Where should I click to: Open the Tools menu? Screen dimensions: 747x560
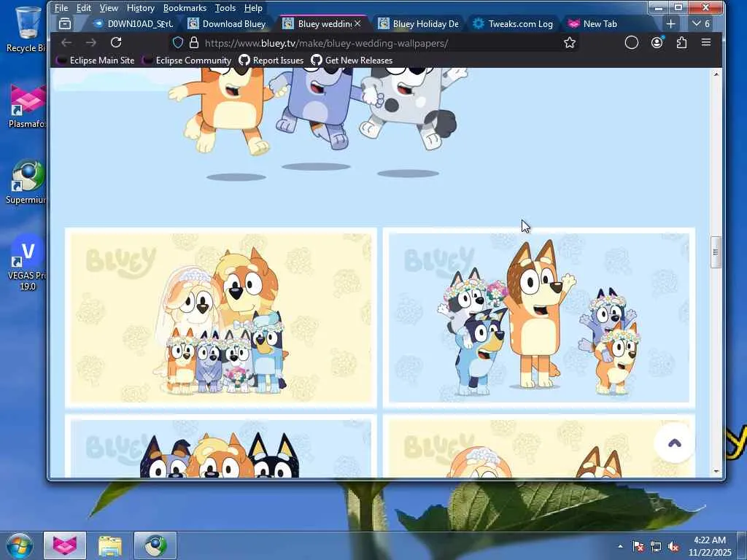pos(225,8)
